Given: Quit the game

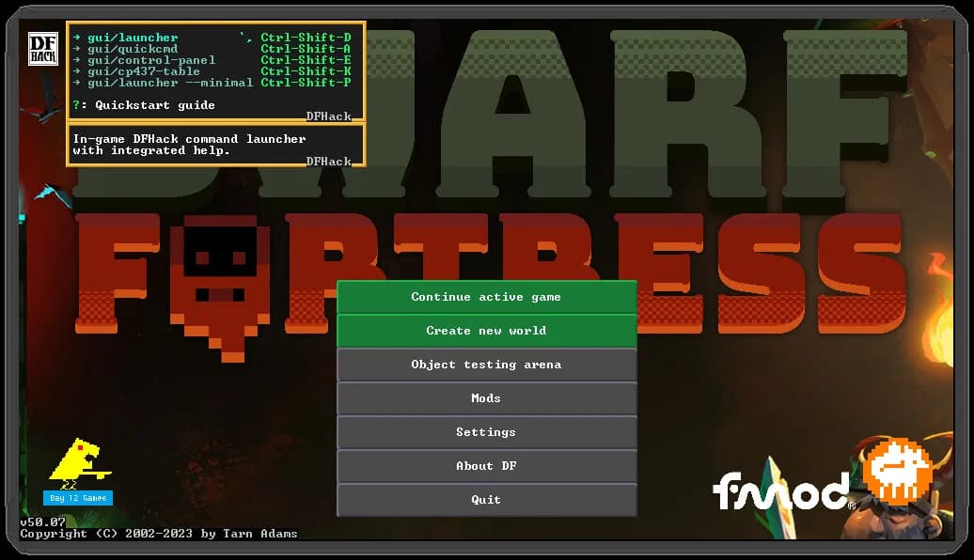Looking at the screenshot, I should click(486, 500).
